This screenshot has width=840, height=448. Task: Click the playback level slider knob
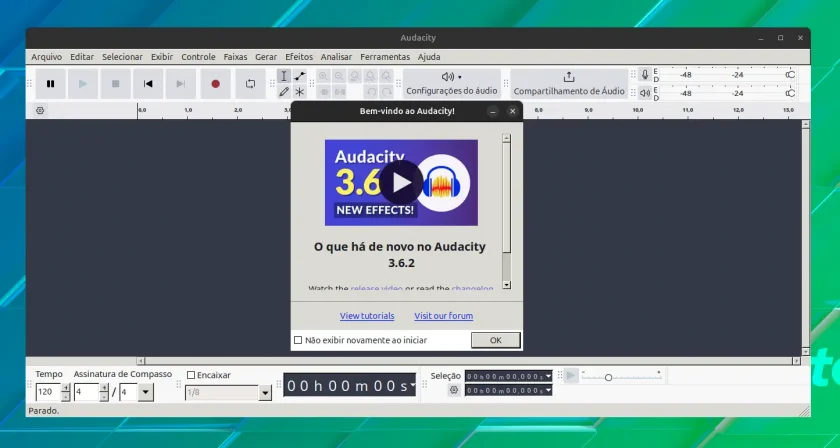(x=790, y=93)
